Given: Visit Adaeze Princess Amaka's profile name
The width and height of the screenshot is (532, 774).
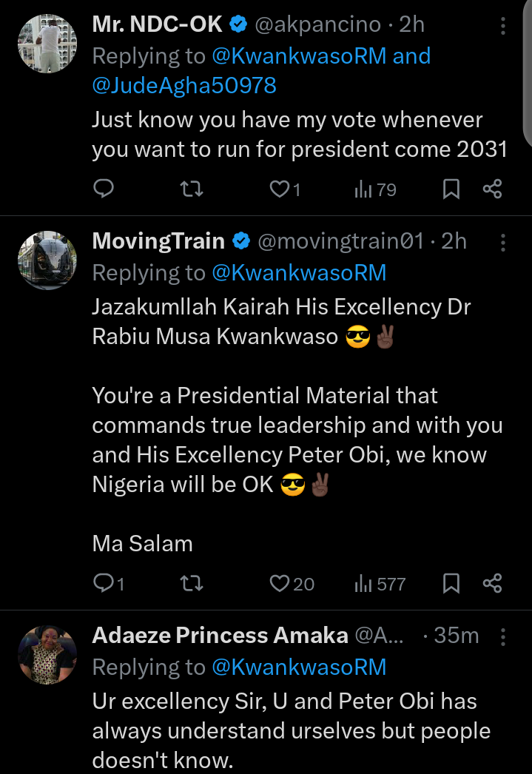Looking at the screenshot, I should click(220, 636).
